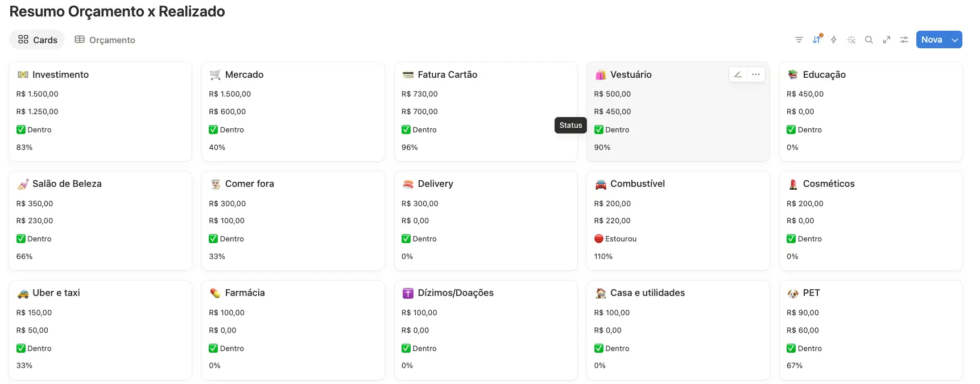Screen dimensions: 980x384
Task: Open the PET card title
Action: (812, 293)
